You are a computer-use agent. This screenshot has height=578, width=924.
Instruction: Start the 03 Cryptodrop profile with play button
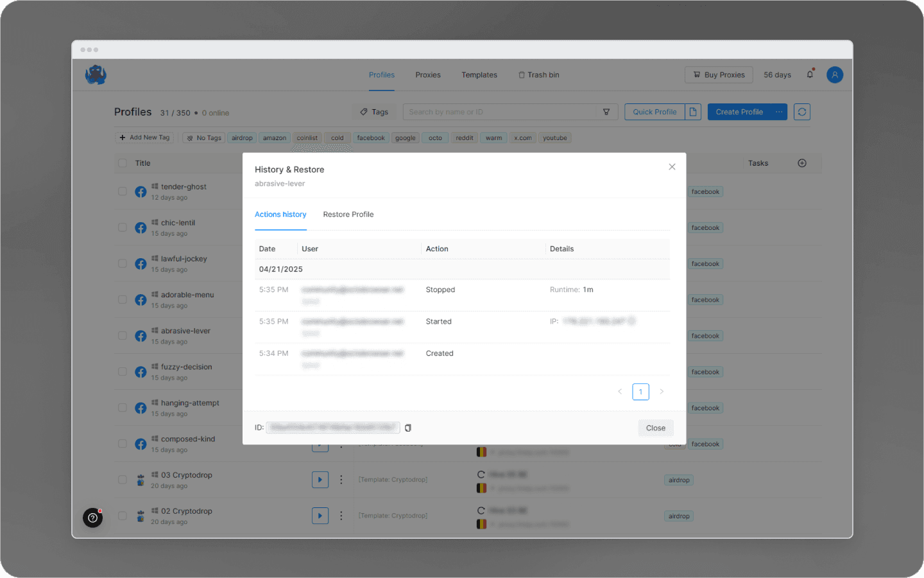[x=320, y=480]
